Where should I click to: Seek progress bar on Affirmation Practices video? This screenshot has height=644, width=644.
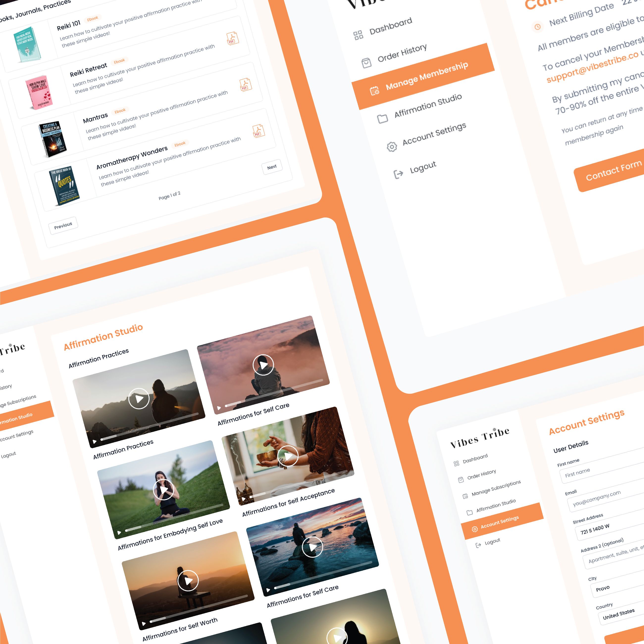pos(149,426)
